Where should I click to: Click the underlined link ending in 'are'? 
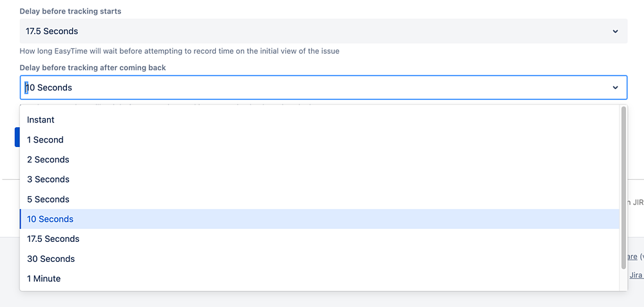[x=632, y=256]
